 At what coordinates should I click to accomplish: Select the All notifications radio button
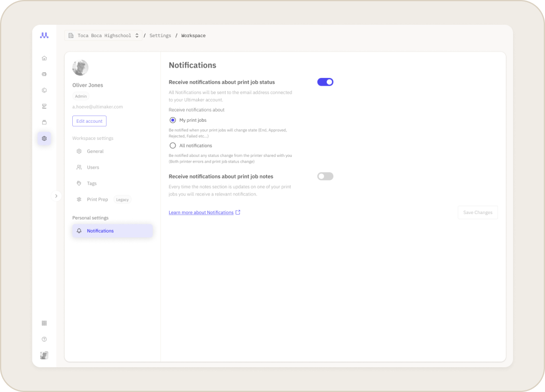coord(173,145)
